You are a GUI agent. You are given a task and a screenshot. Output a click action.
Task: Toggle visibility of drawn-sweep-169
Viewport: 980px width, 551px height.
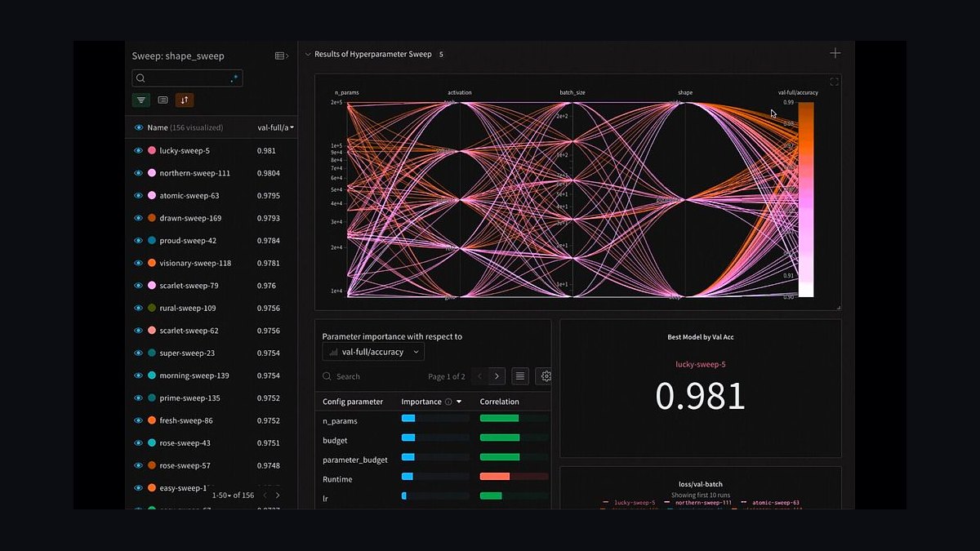[138, 218]
